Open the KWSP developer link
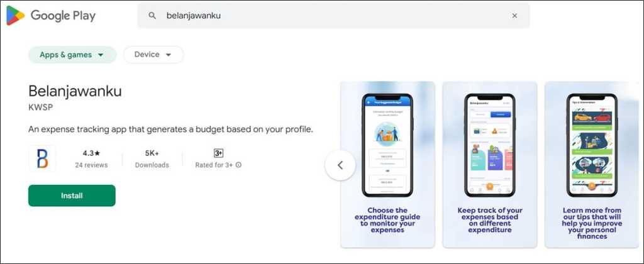The height and width of the screenshot is (264, 644). coord(41,107)
